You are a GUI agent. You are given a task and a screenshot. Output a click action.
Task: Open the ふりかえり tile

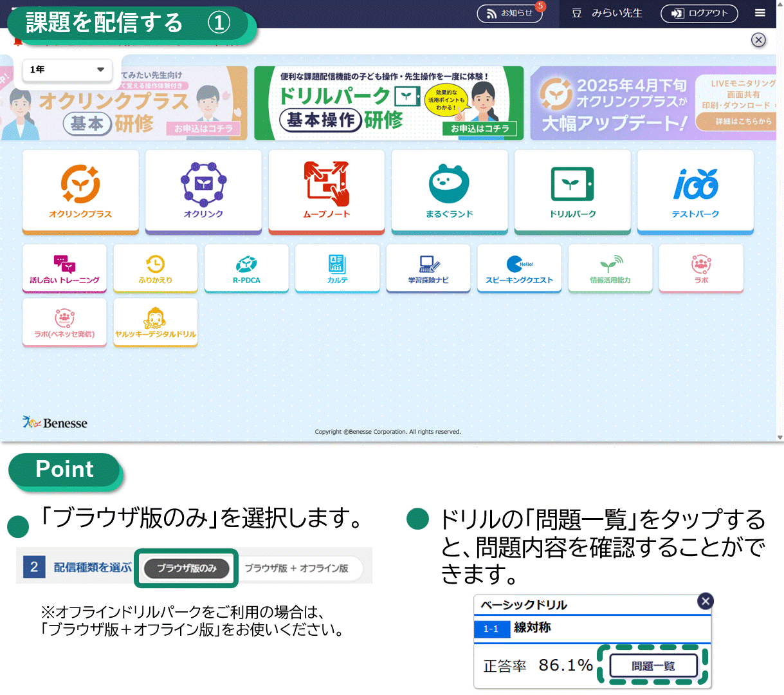pyautogui.click(x=156, y=268)
